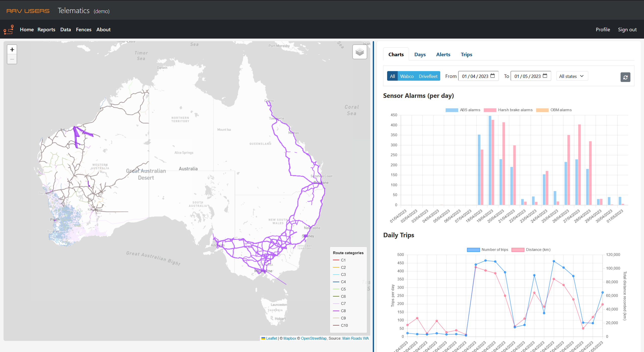Switch to the Alerts tab
644x352 pixels.
[x=443, y=54]
